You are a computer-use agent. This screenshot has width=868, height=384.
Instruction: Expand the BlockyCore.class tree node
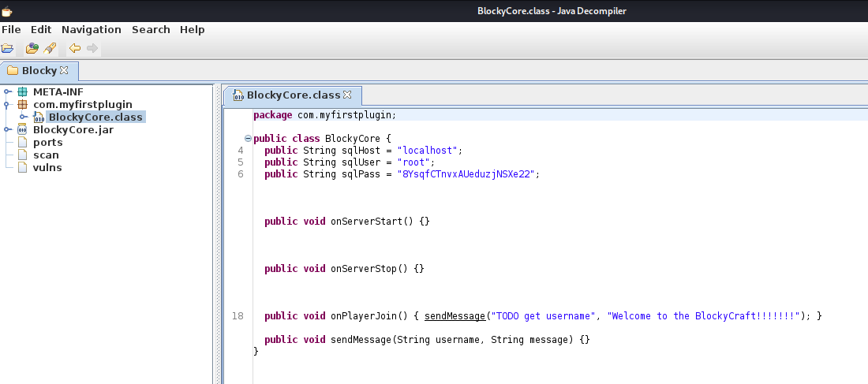click(x=23, y=117)
